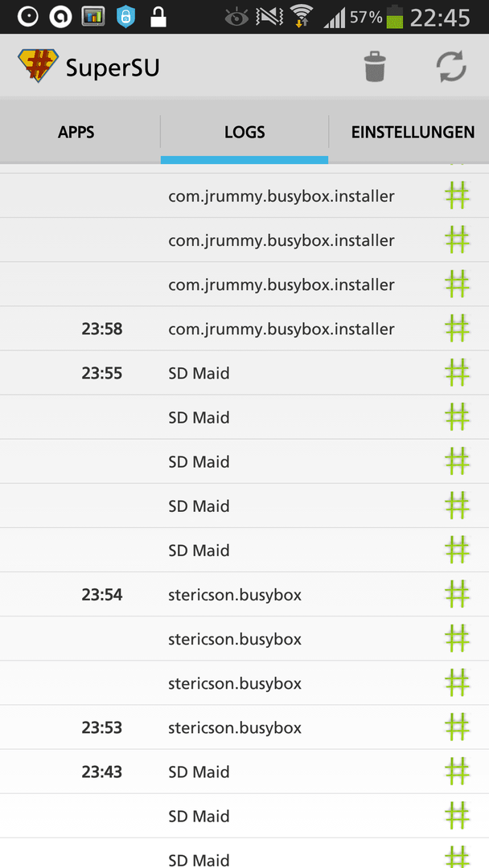Tap the battery icon in status bar
This screenshot has height=868, width=489.
395,17
